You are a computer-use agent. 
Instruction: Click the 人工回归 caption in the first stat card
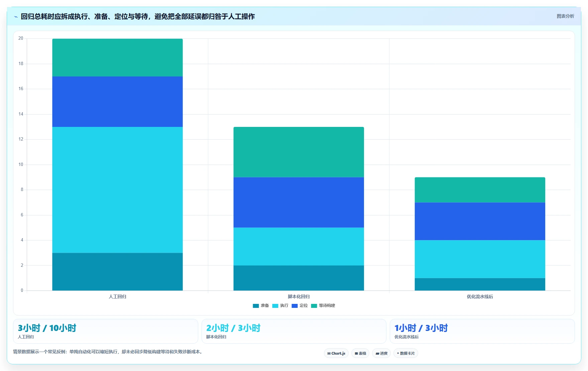[26, 337]
